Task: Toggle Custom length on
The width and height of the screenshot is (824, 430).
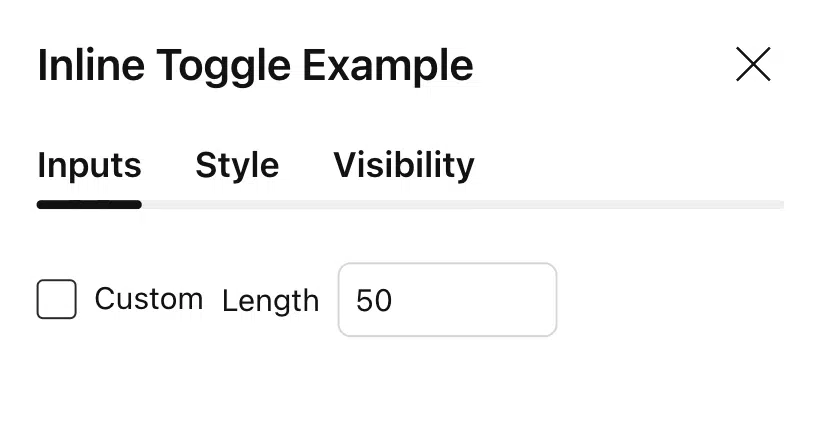Action: point(57,299)
